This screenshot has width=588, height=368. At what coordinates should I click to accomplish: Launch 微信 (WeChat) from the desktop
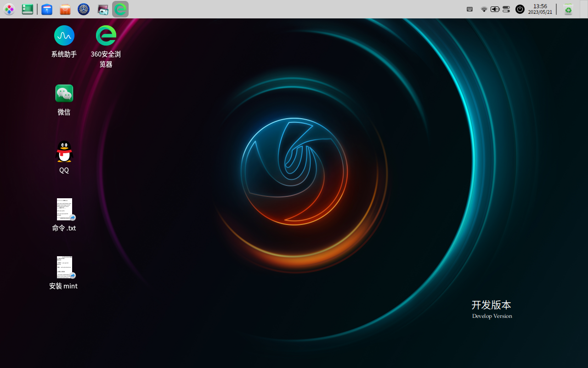[64, 93]
